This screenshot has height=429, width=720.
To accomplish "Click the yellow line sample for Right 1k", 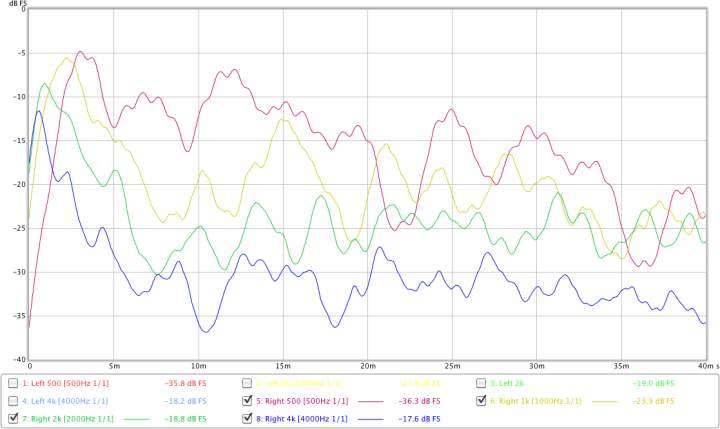I will [604, 401].
